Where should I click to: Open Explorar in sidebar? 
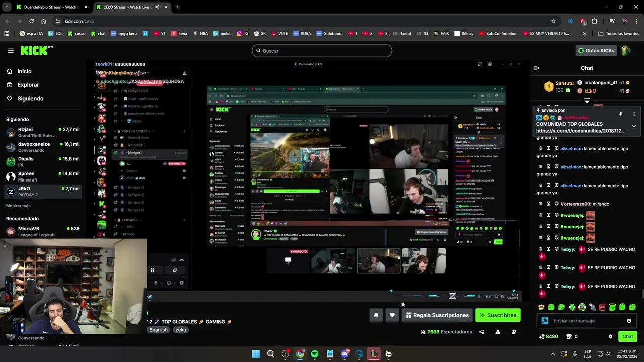(x=28, y=85)
